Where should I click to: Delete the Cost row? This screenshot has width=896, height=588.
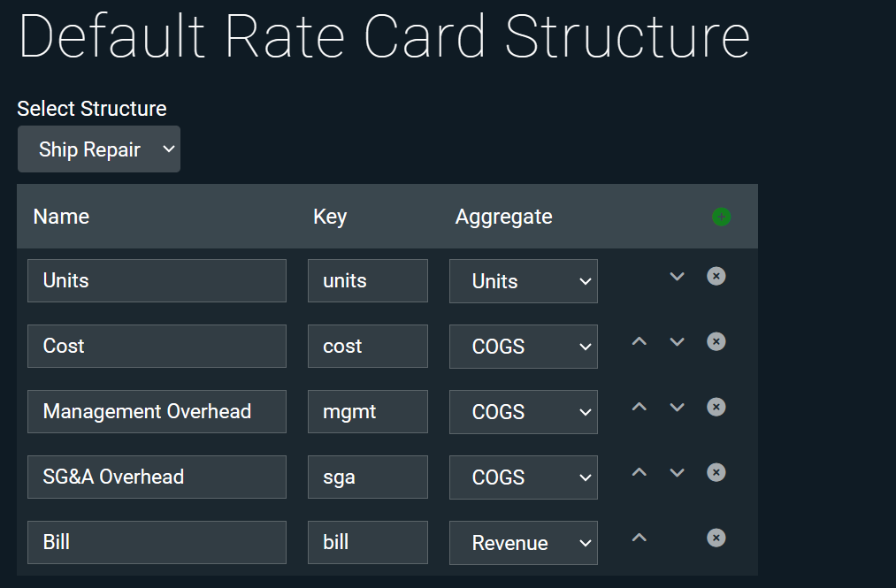(716, 342)
